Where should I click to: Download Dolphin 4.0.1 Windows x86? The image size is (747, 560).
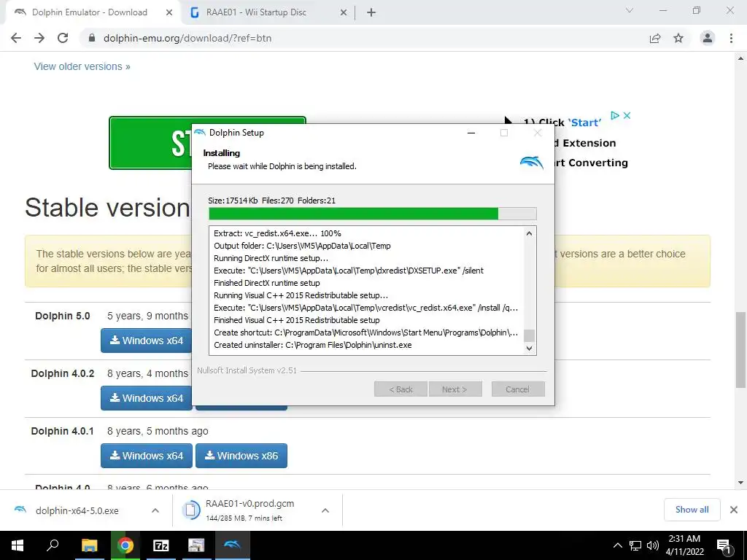coord(241,456)
